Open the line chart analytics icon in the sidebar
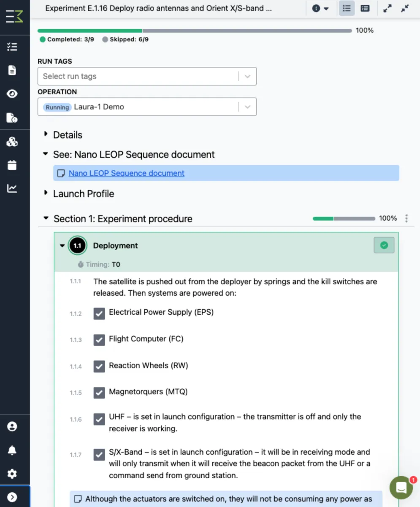 pos(12,188)
